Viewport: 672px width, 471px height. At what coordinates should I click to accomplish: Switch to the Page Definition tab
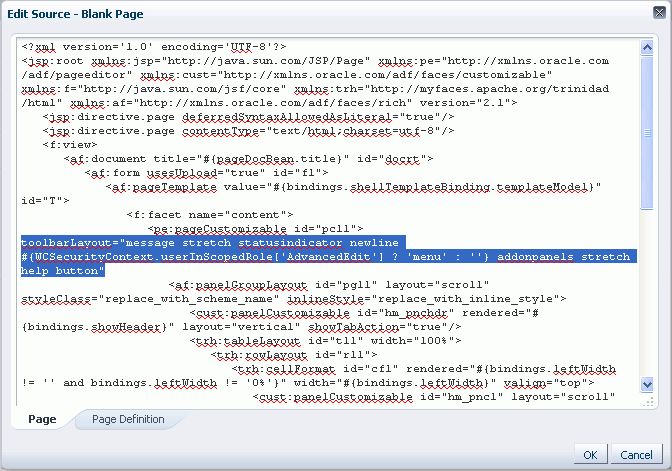tap(128, 419)
